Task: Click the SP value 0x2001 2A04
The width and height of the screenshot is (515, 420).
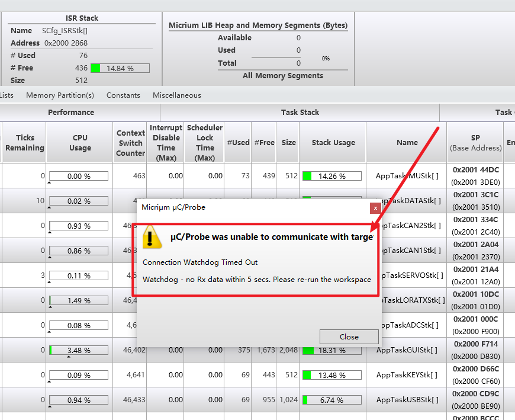Action: coord(475,245)
